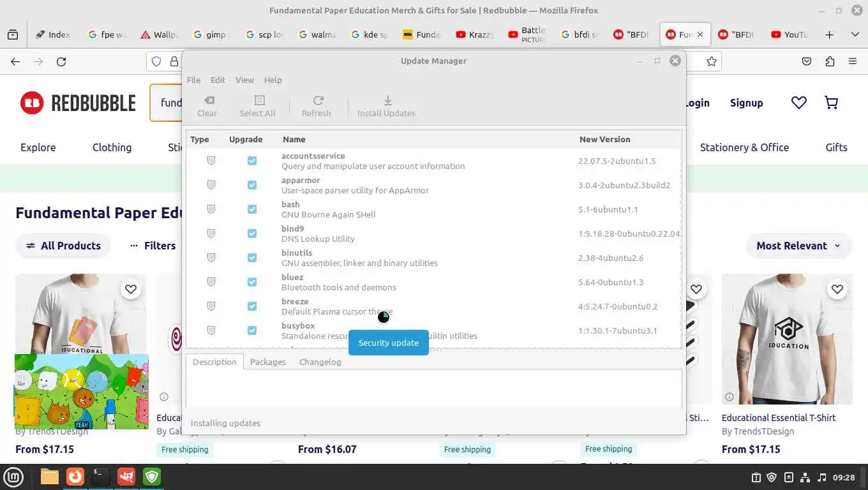Uncheck the bind9 upgrade checkbox
This screenshot has width=868, height=490.
coord(252,234)
